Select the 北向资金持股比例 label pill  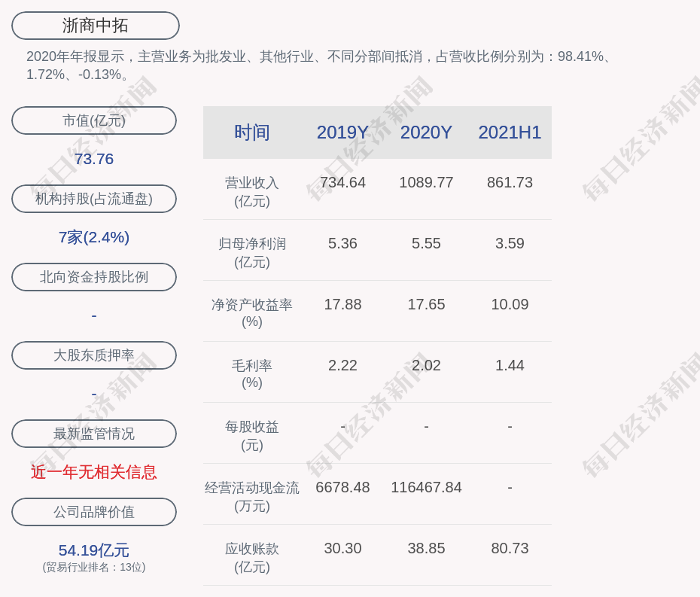click(x=94, y=277)
